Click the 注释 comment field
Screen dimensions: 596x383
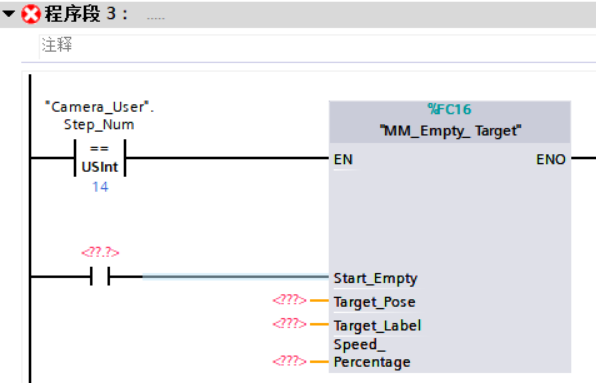coord(317,46)
